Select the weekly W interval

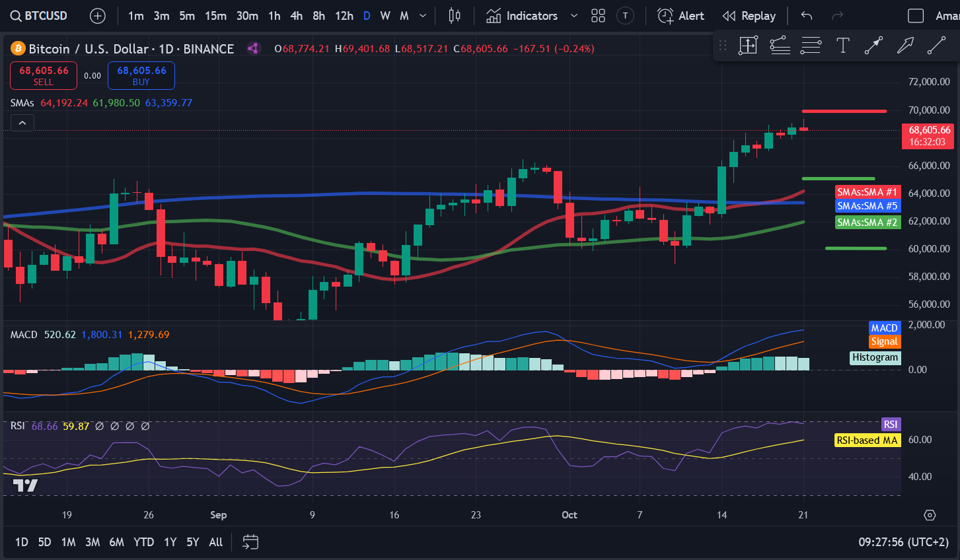(x=385, y=16)
